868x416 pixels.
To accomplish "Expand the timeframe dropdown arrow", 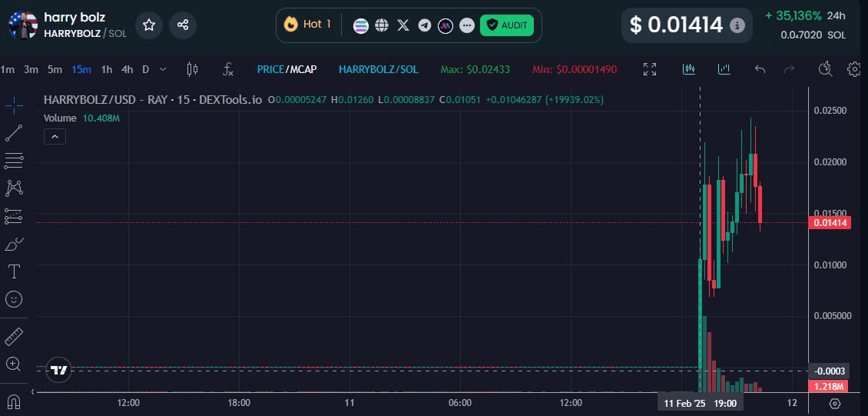I will pos(163,70).
